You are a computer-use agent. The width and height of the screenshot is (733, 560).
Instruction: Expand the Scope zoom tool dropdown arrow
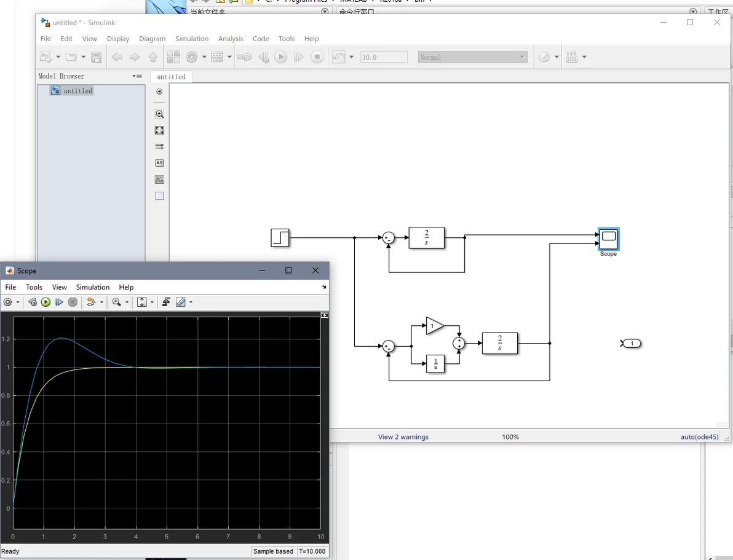[127, 302]
